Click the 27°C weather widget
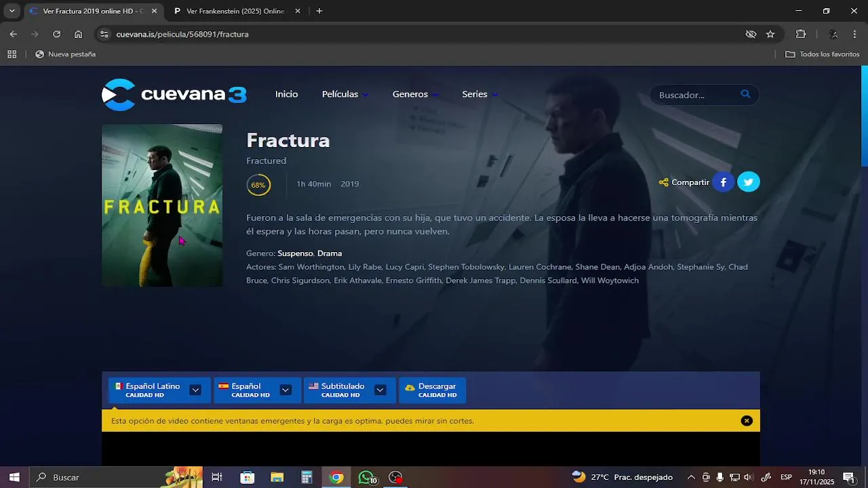The width and height of the screenshot is (868, 488). [x=622, y=477]
